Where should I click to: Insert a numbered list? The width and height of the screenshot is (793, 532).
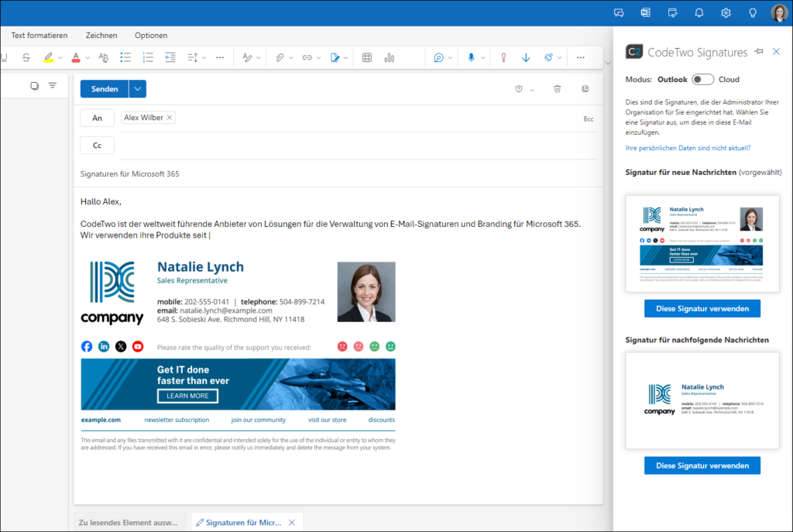(146, 57)
